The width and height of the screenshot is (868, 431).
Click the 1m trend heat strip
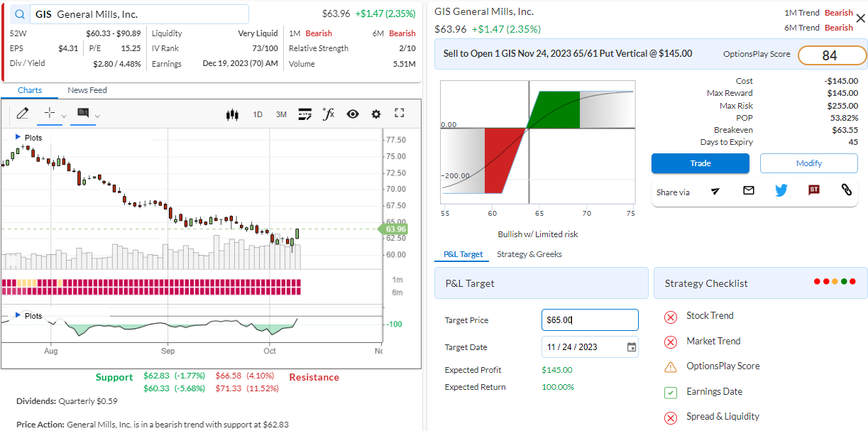click(151, 283)
